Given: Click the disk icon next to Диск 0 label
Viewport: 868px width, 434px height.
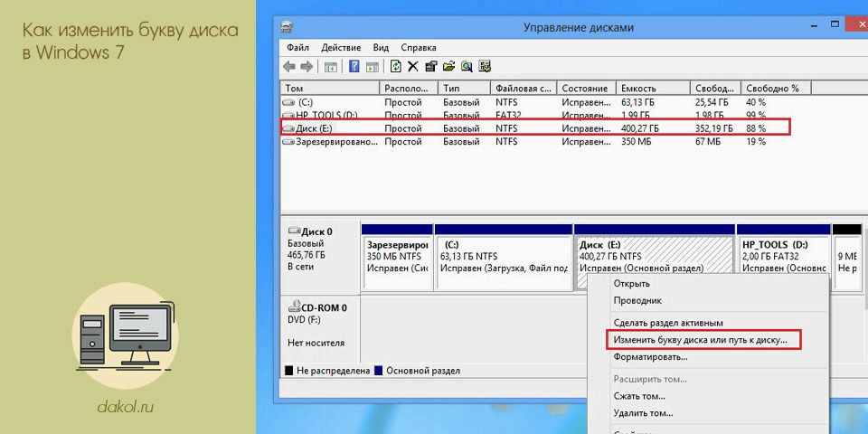Looking at the screenshot, I should coord(294,231).
